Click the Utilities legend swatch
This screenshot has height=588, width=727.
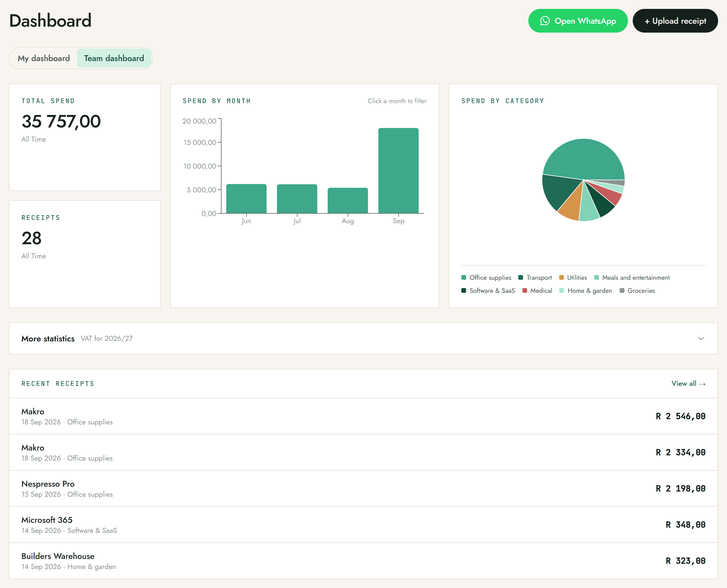[x=561, y=277]
